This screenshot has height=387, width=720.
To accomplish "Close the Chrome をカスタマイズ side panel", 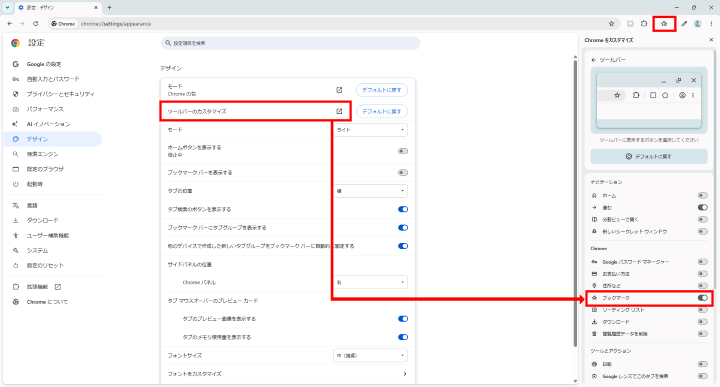I will pyautogui.click(x=711, y=40).
